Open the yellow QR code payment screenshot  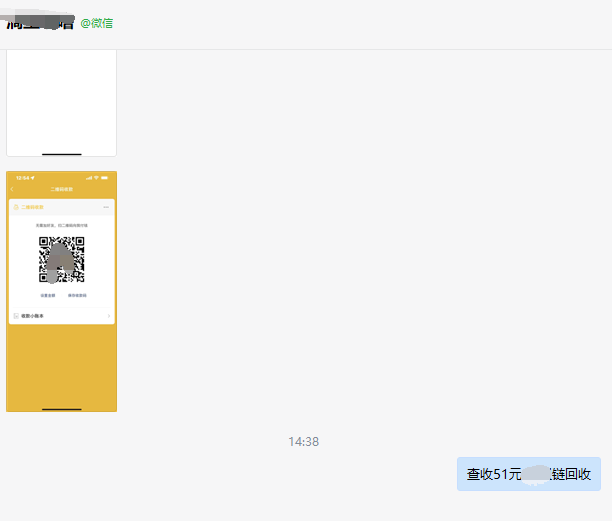pyautogui.click(x=61, y=291)
